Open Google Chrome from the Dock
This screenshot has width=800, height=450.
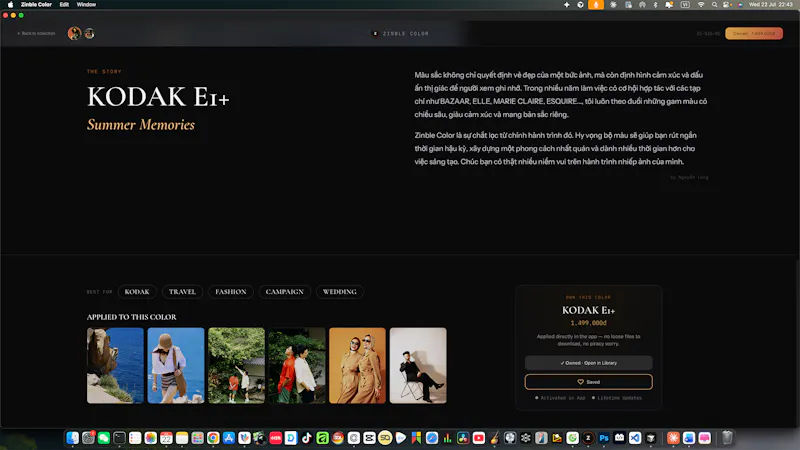pos(213,438)
